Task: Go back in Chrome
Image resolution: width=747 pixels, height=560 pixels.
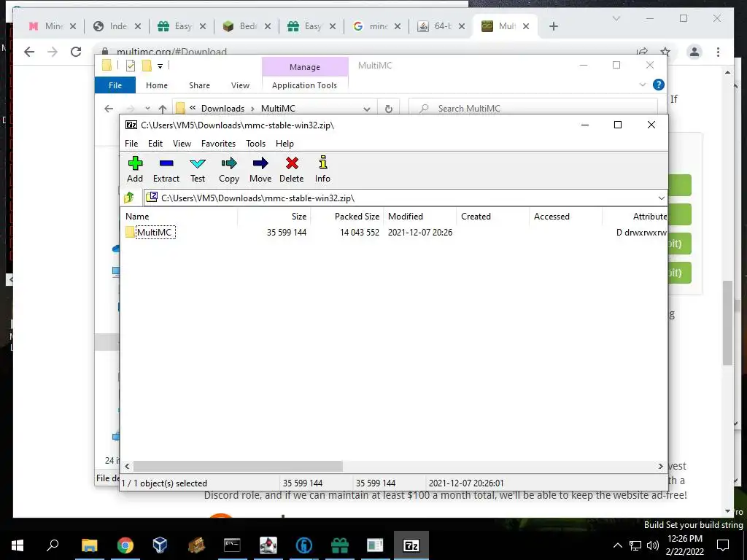Action: pos(29,52)
